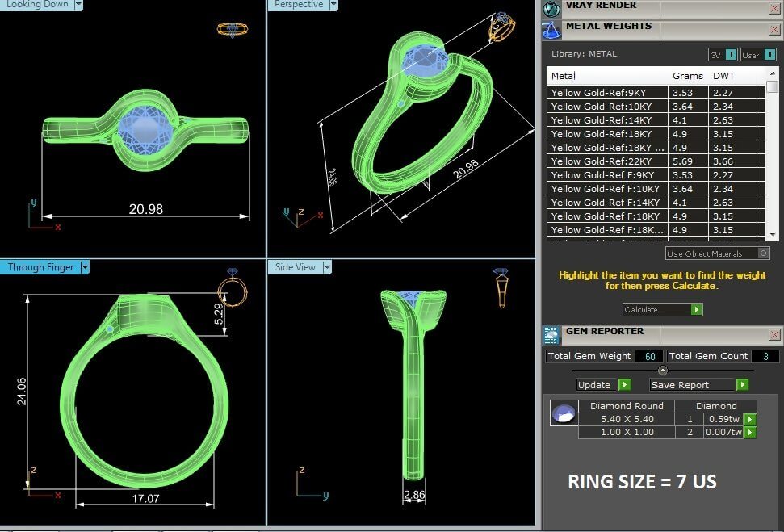Open the Perspective viewport dropdown arrow
784x532 pixels.
(333, 5)
